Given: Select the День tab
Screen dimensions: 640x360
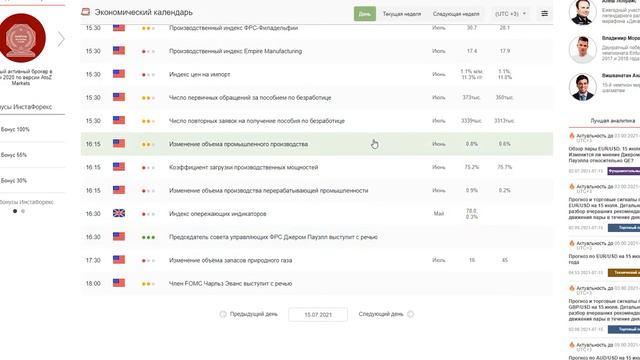Looking at the screenshot, I should click(364, 14).
